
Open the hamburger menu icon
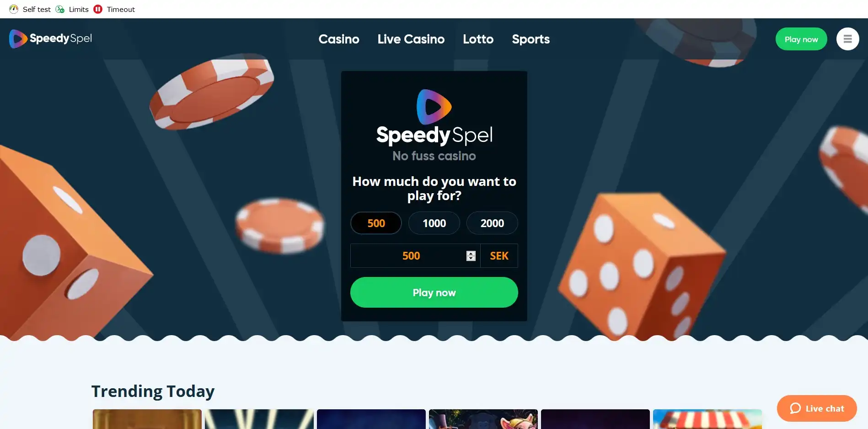pos(847,39)
